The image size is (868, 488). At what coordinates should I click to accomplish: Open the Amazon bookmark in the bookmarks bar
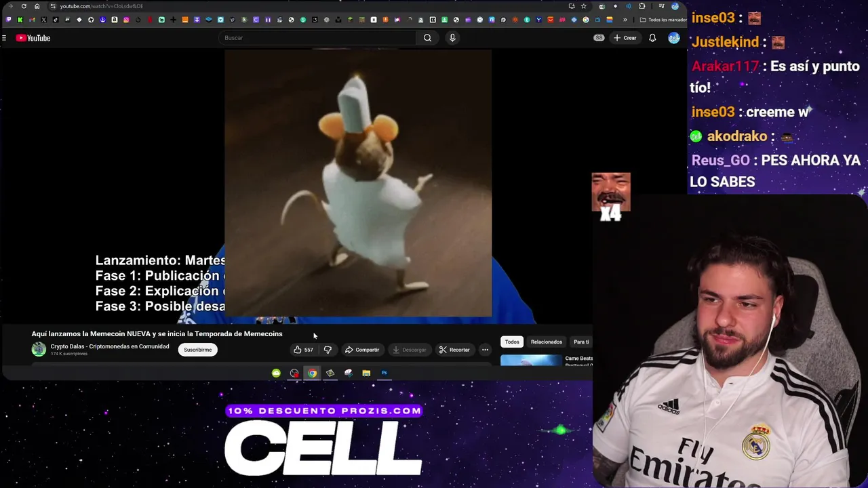[x=115, y=20]
